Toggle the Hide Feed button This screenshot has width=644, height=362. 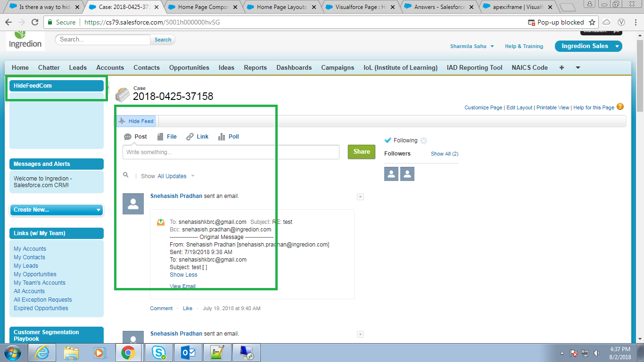(x=136, y=121)
